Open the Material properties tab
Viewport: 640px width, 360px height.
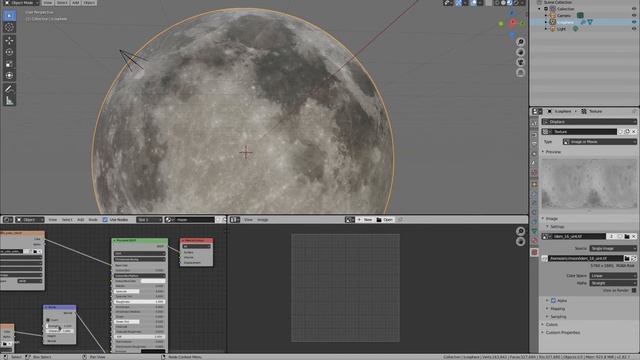[534, 241]
